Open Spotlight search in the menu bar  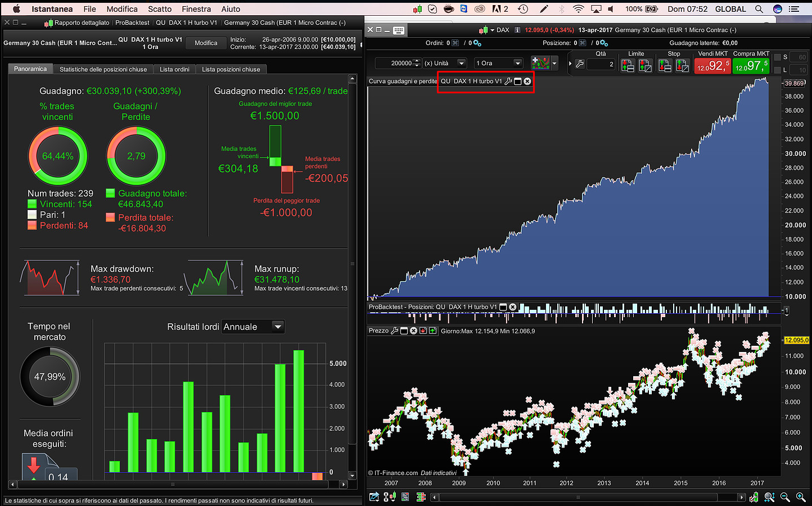coord(759,9)
